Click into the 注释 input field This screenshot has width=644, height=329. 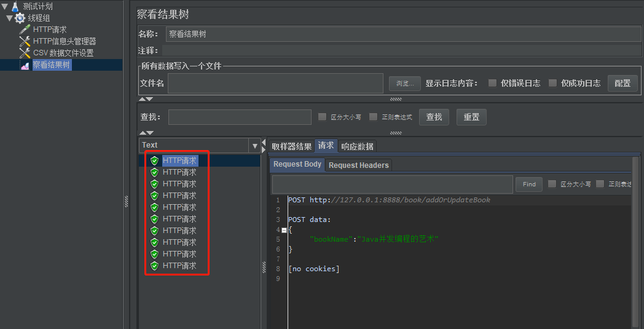(402, 50)
